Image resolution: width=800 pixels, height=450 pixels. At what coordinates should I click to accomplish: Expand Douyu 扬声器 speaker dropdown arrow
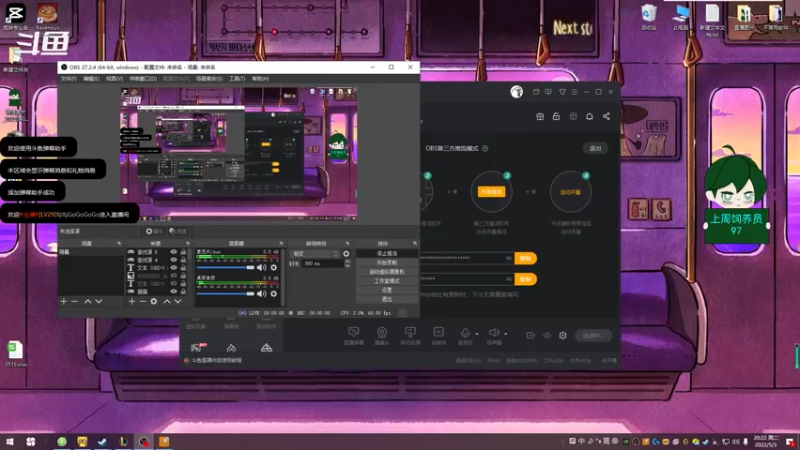coord(506,334)
